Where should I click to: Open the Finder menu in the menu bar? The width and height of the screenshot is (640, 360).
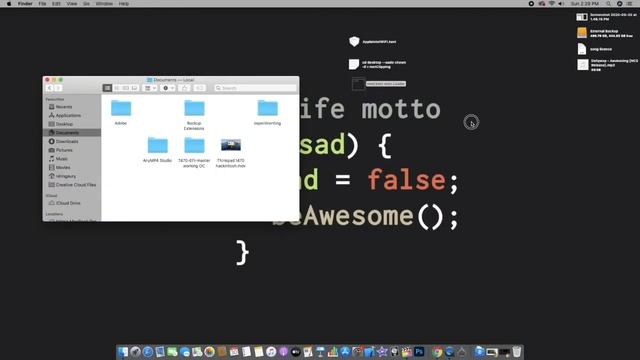25,4
